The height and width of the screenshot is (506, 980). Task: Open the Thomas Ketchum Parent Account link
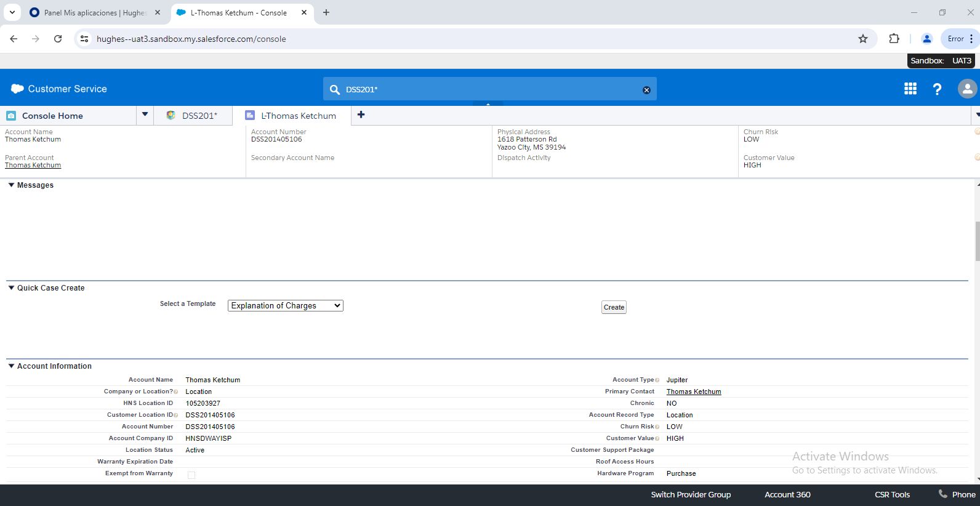(33, 165)
